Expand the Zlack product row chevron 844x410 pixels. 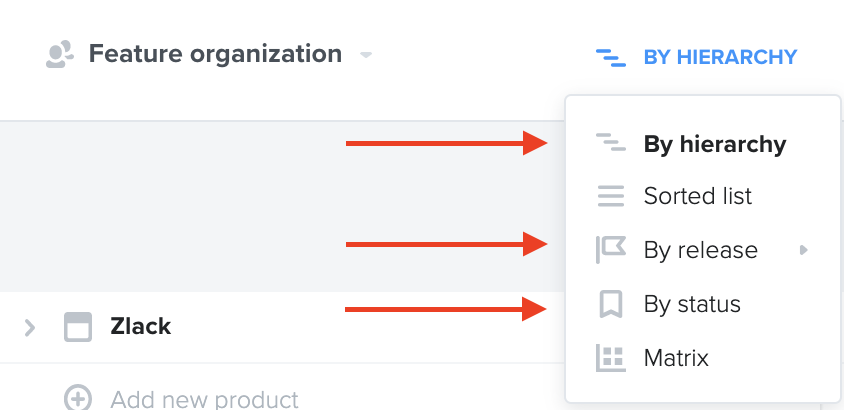(30, 327)
